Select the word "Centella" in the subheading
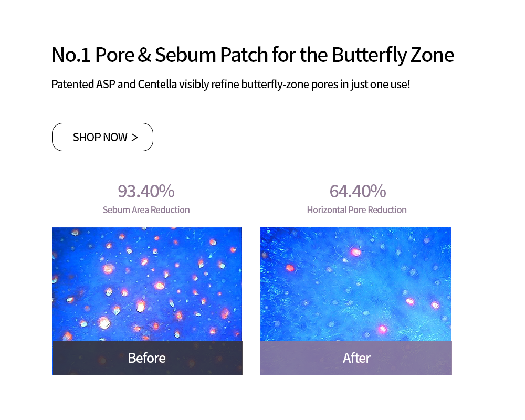Image resolution: width=525 pixels, height=420 pixels. (157, 84)
